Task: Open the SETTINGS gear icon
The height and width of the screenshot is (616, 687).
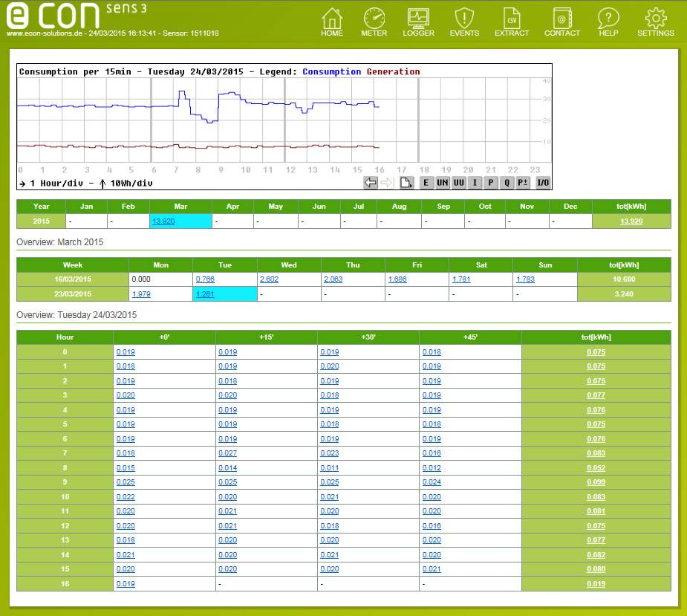Action: pyautogui.click(x=655, y=22)
